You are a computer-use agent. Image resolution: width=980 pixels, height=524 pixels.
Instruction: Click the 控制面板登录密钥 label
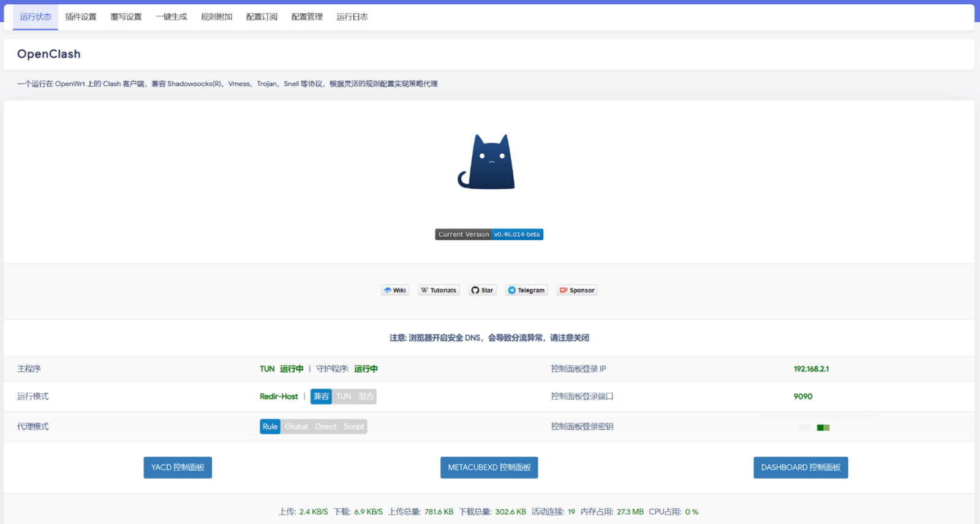[x=582, y=427]
